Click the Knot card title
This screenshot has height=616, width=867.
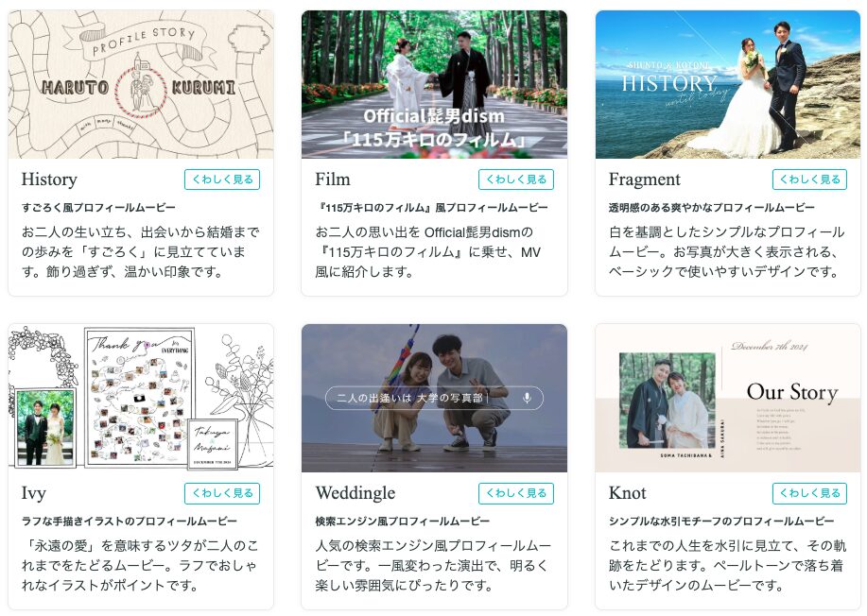[x=628, y=493]
